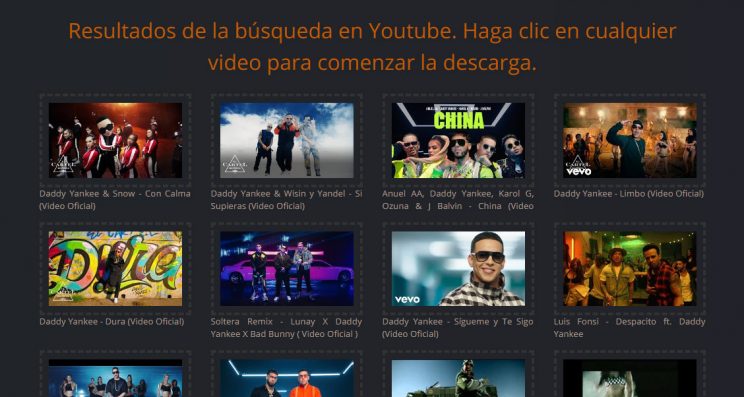This screenshot has height=397, width=744.
Task: Open third-row thumbnail with man in orange jacket
Action: [287, 378]
